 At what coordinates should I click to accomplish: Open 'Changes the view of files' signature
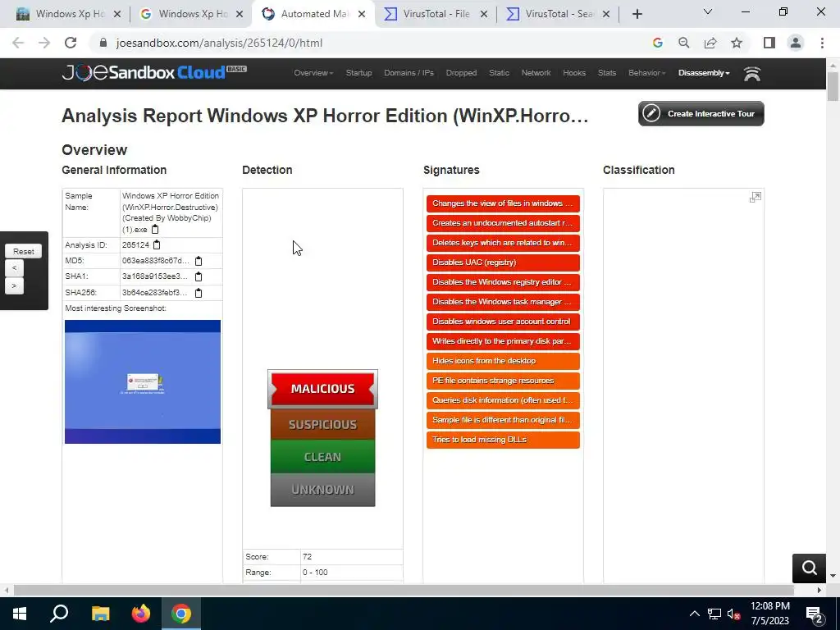tap(503, 203)
